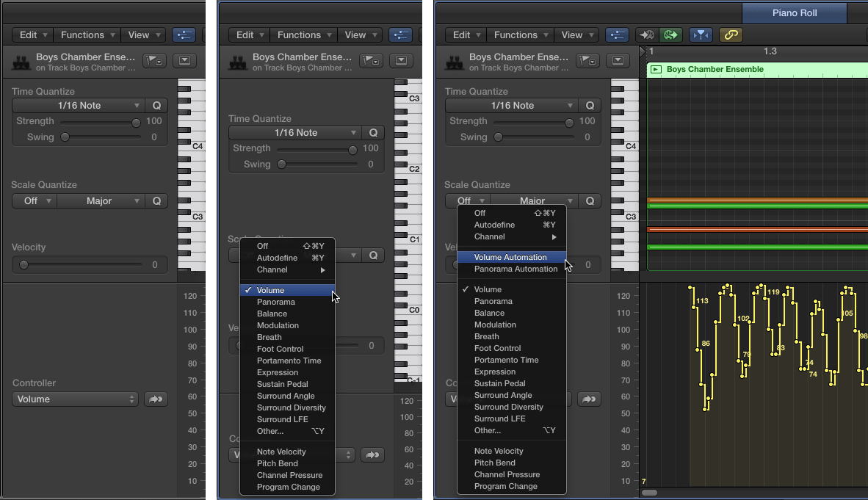Image resolution: width=868 pixels, height=500 pixels.
Task: Choose Panorama Automation in right panel menu
Action: pyautogui.click(x=512, y=269)
